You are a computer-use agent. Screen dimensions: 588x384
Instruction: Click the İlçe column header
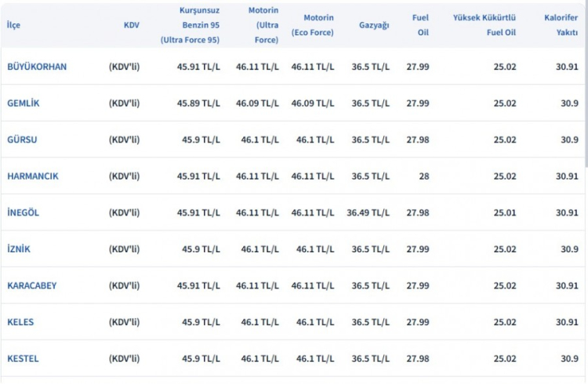pyautogui.click(x=13, y=25)
